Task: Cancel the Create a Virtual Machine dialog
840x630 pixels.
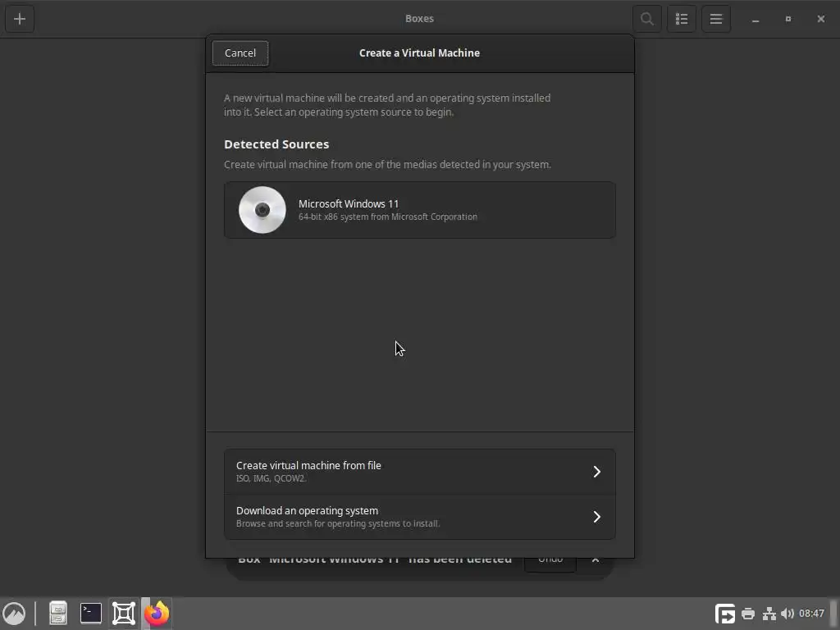Action: coord(240,53)
